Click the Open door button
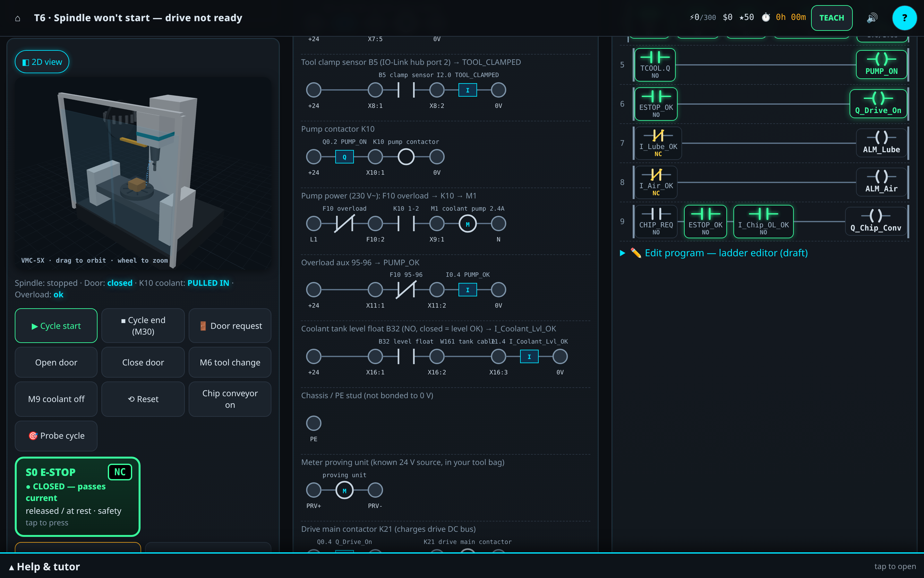 point(56,363)
